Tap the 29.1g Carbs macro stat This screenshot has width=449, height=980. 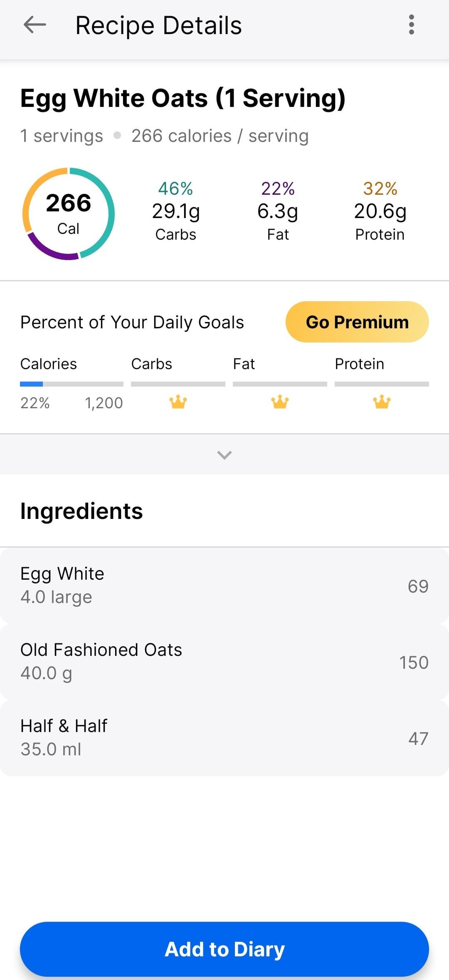coord(176,211)
